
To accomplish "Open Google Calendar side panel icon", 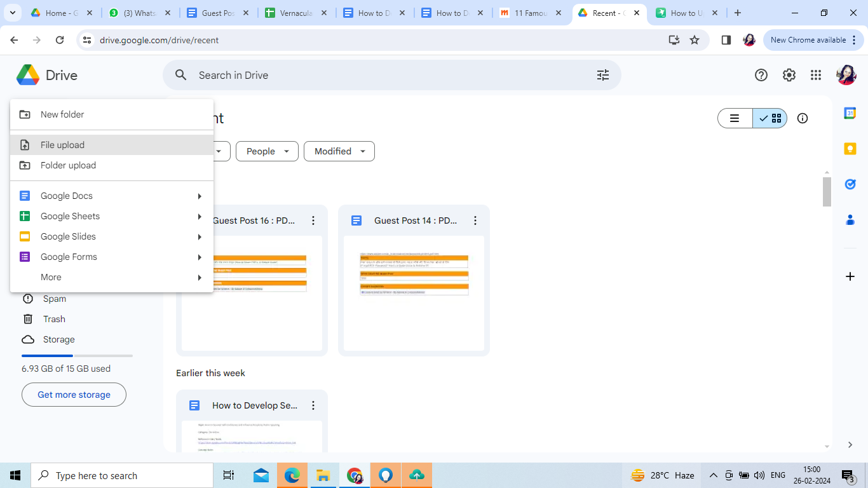I will tap(850, 113).
